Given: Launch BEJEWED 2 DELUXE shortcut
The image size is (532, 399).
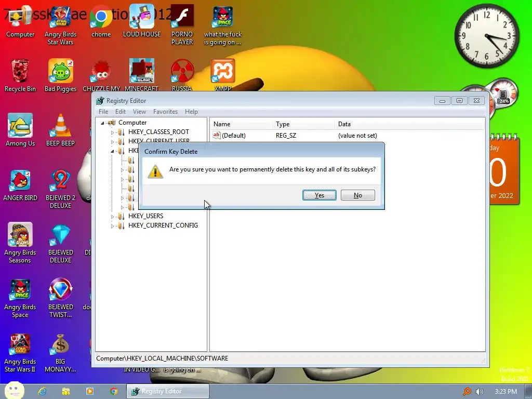Looking at the screenshot, I should click(x=60, y=189).
